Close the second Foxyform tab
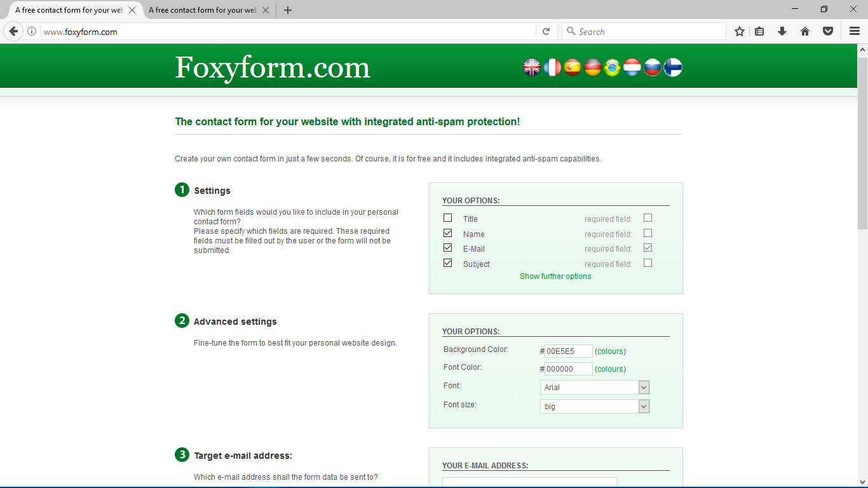 click(x=266, y=10)
